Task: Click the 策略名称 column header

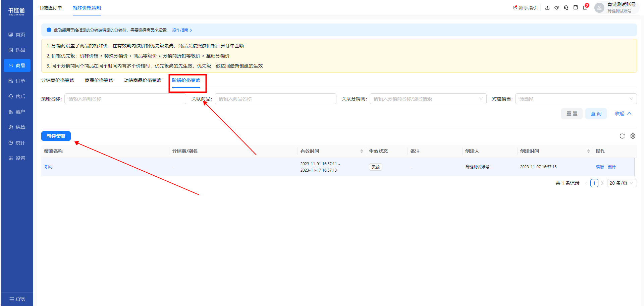Action: pyautogui.click(x=53, y=151)
